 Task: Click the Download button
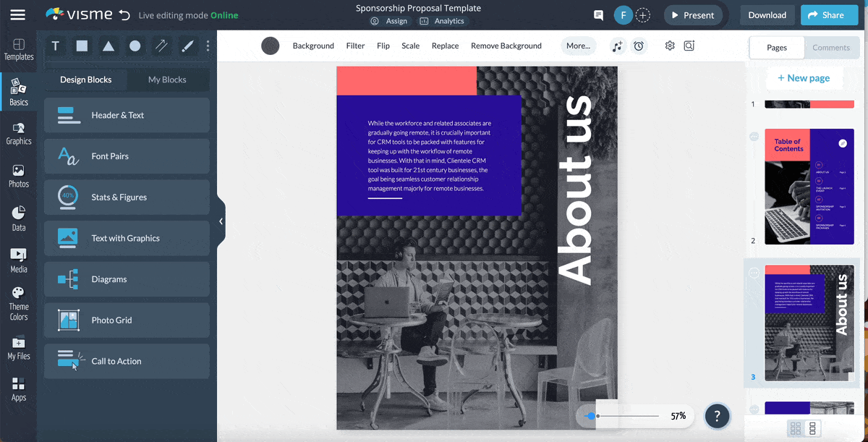767,15
